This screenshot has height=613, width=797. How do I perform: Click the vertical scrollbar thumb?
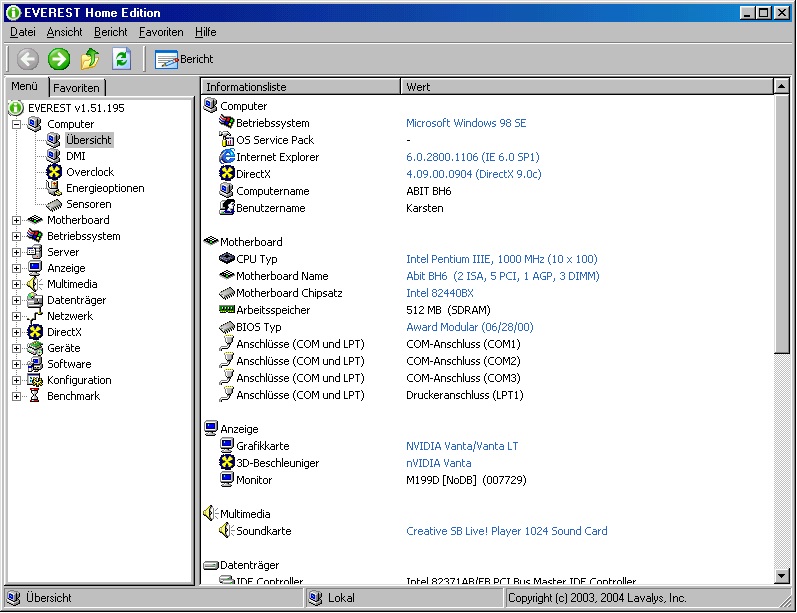point(781,224)
